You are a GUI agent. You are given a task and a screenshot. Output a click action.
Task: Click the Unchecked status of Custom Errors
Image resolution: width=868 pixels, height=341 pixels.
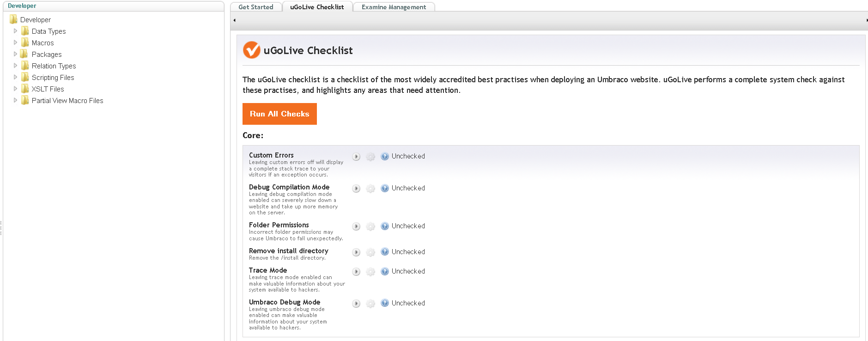tap(408, 156)
